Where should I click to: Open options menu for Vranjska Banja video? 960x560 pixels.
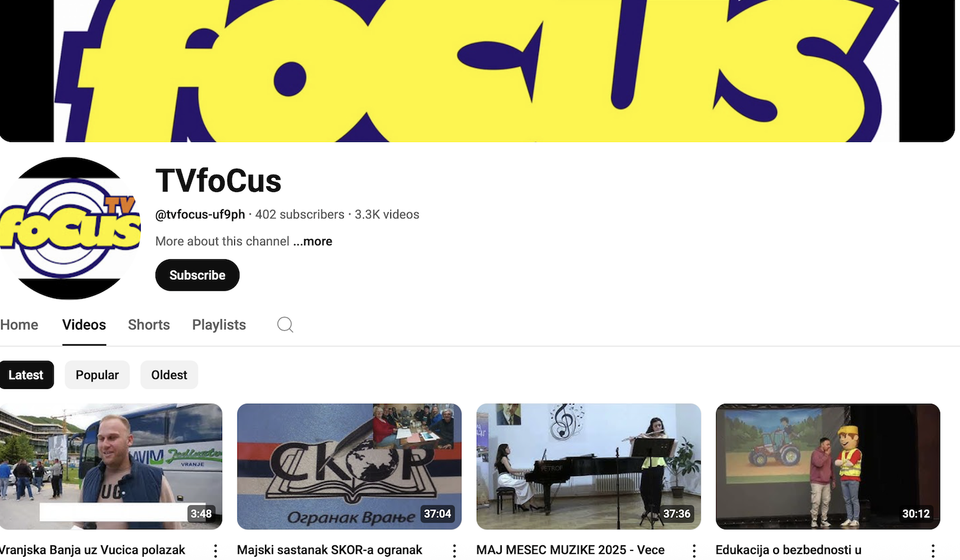[x=215, y=551]
